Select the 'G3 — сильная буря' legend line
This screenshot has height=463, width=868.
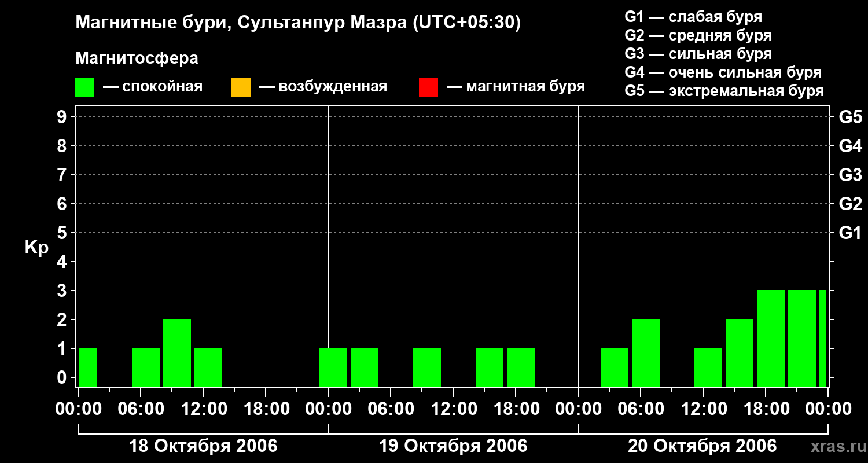(x=698, y=54)
